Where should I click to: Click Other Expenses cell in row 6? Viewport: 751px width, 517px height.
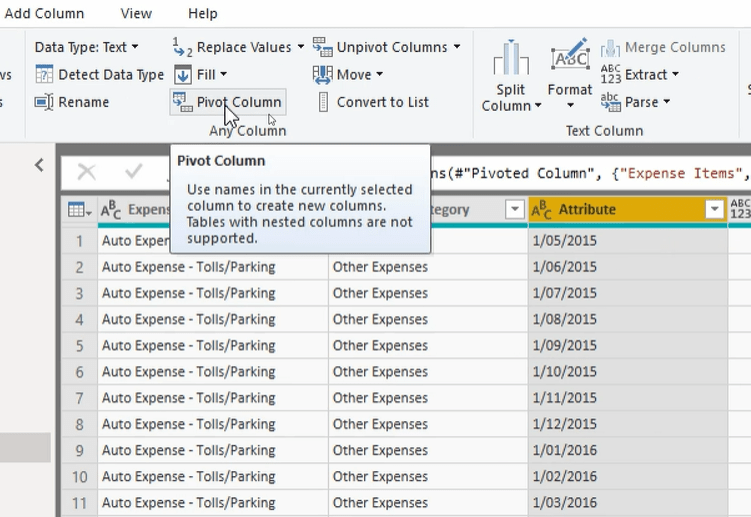pyautogui.click(x=428, y=372)
